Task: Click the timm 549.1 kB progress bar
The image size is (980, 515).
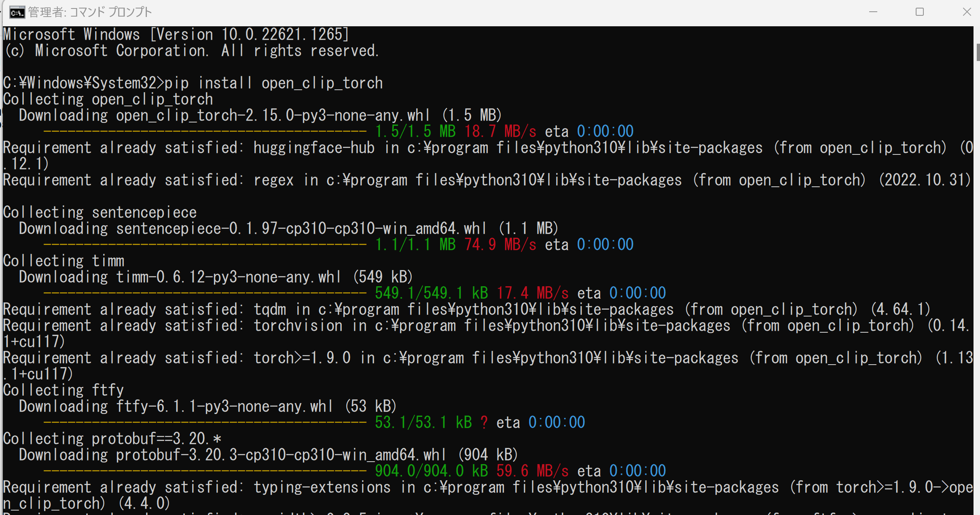Action: tap(205, 293)
